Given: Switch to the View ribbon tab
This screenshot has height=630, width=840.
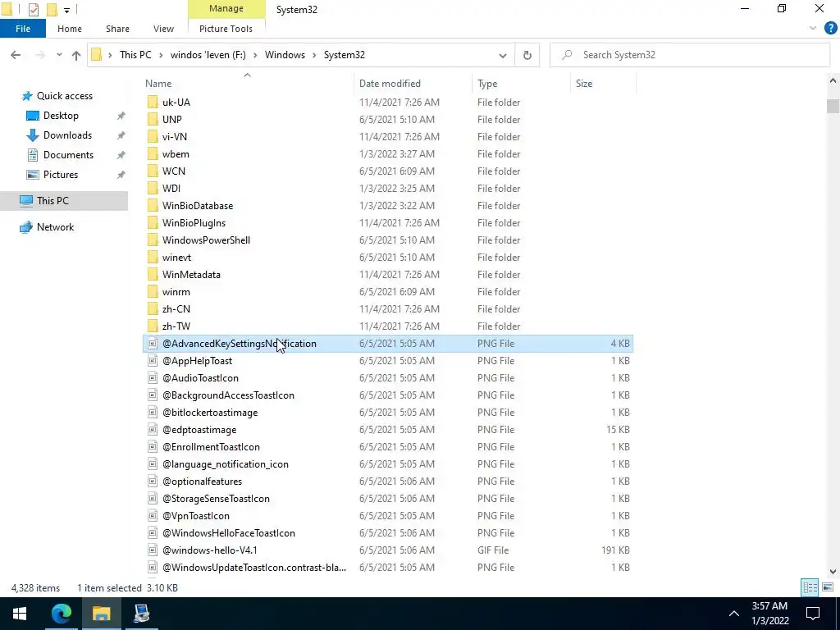Looking at the screenshot, I should pos(163,29).
